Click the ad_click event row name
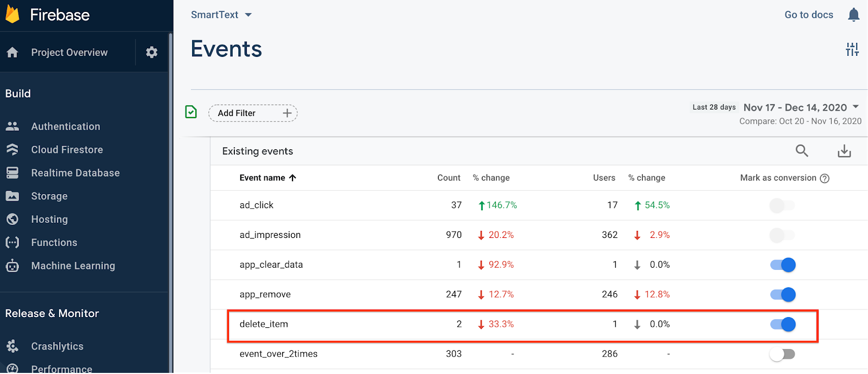The image size is (868, 374). 257,205
